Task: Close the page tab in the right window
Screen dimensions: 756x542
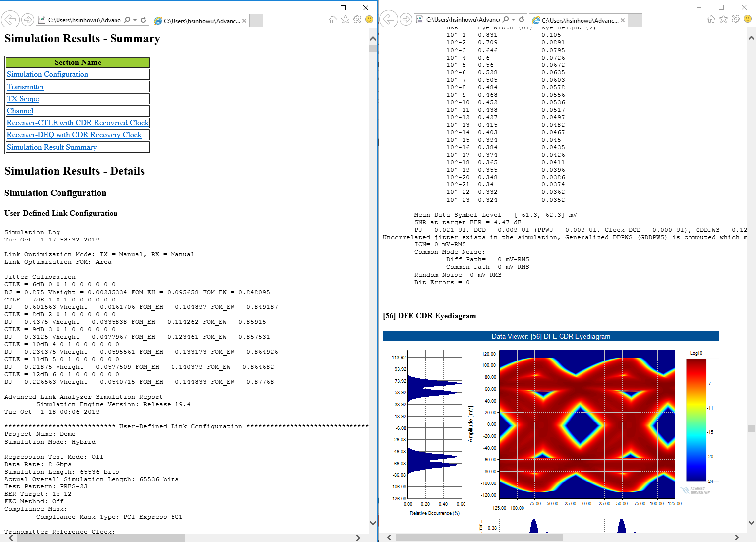Action: click(623, 20)
